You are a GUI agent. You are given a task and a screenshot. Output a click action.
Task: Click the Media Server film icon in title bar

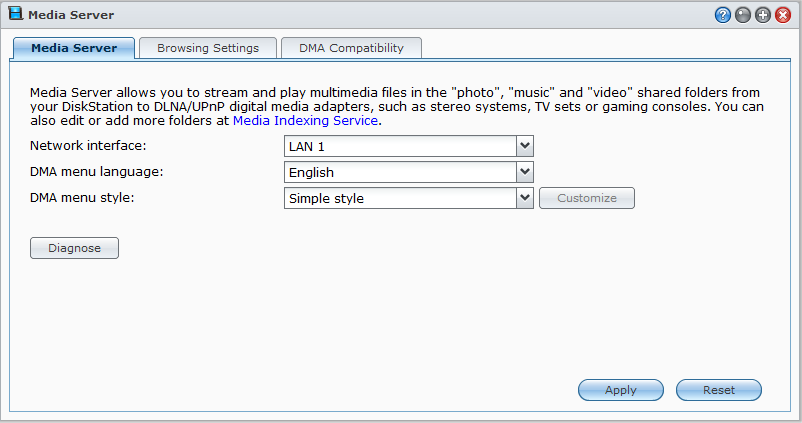pos(16,13)
